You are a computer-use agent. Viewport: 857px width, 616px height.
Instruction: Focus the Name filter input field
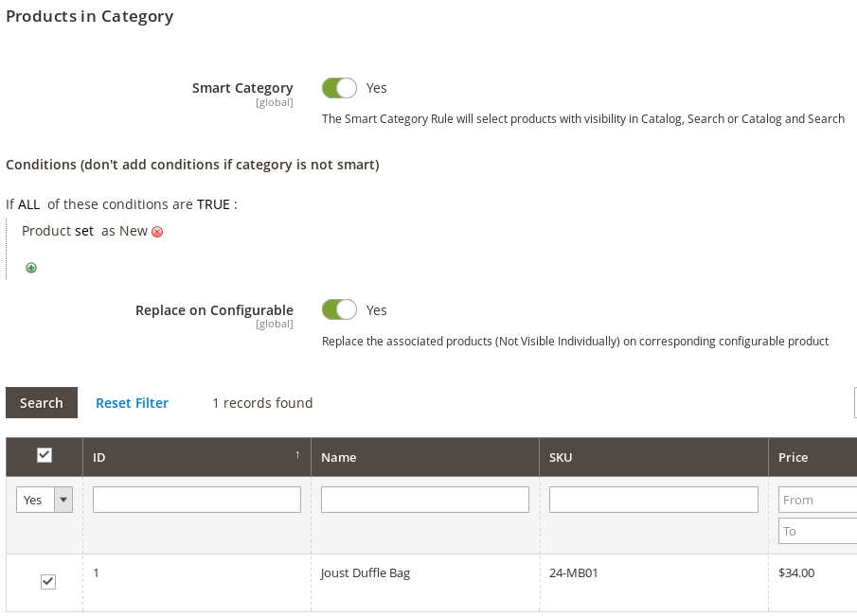(x=425, y=500)
